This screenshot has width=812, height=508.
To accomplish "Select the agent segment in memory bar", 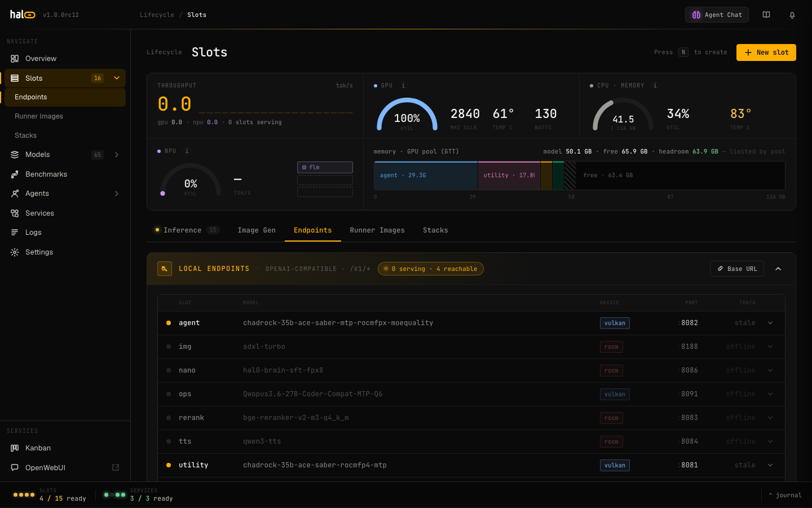I will point(426,176).
